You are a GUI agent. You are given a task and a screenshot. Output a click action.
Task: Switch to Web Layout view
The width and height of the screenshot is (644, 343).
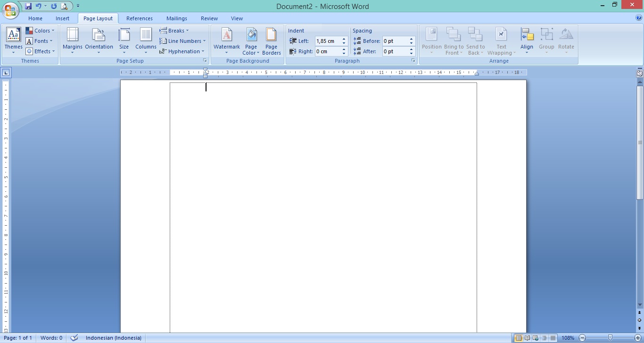coord(536,338)
